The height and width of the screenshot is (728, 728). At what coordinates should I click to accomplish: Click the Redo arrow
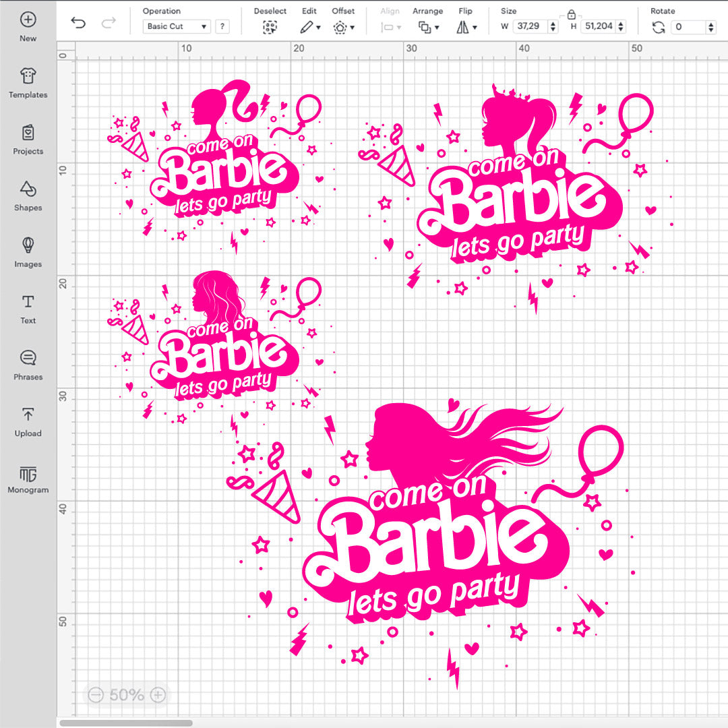tap(109, 22)
